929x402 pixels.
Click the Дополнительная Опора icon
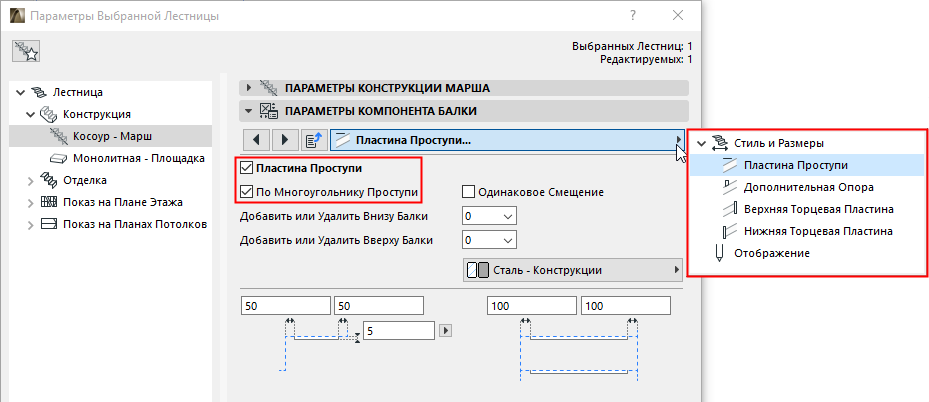click(729, 187)
